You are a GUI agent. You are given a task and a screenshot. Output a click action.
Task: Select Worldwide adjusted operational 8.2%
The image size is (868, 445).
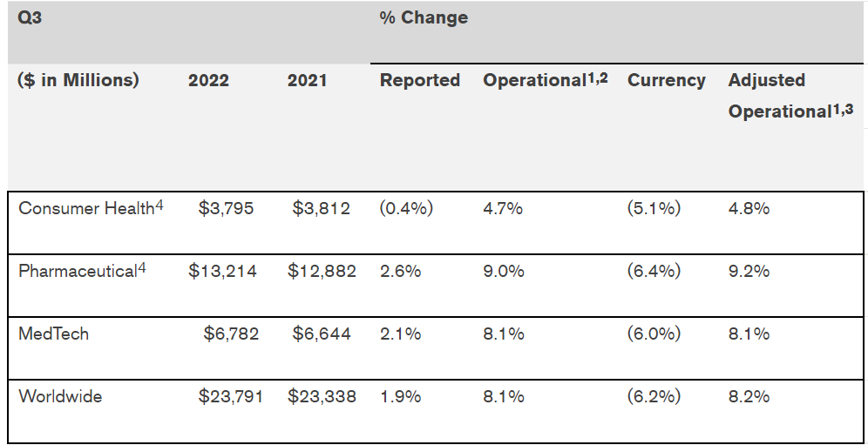point(749,396)
